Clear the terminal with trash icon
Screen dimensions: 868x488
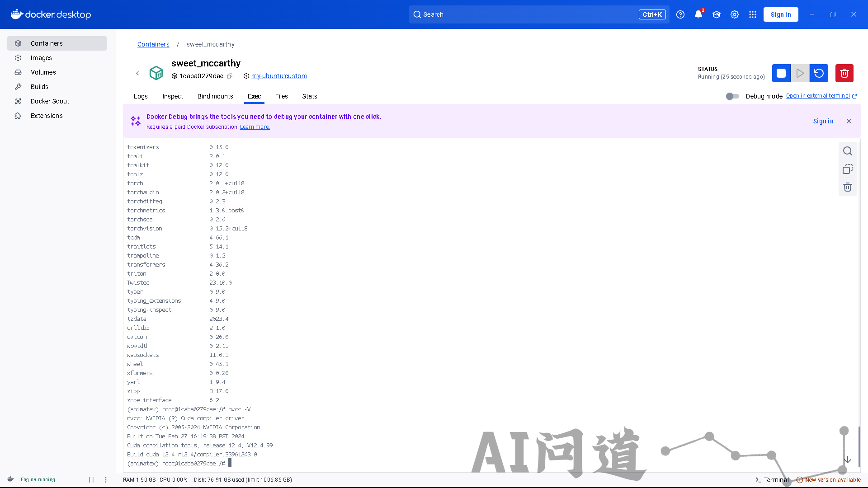pyautogui.click(x=848, y=187)
